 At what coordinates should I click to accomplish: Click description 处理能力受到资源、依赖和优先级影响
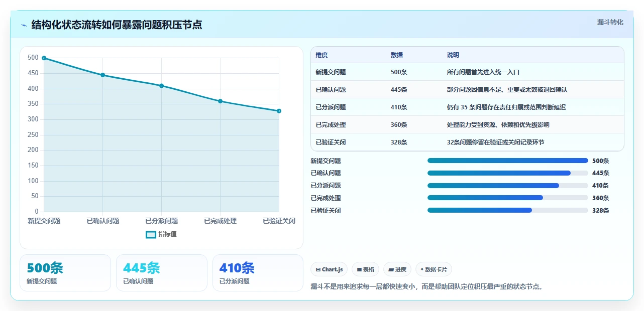pyautogui.click(x=498, y=125)
